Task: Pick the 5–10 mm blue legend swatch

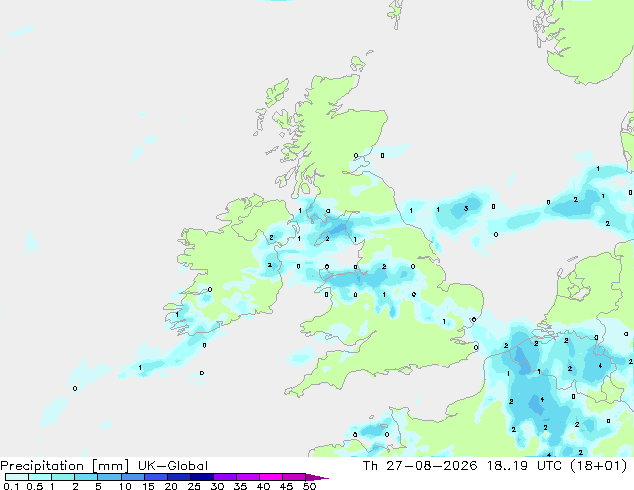Action: tap(109, 477)
